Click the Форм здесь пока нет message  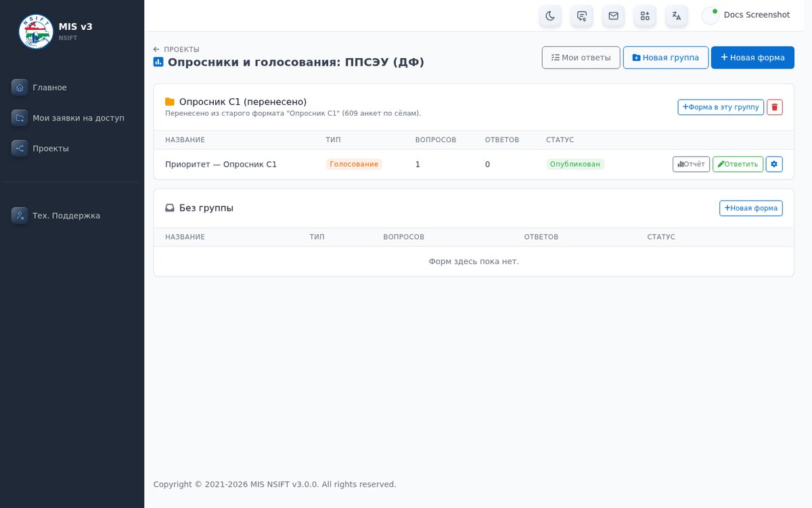pyautogui.click(x=474, y=261)
